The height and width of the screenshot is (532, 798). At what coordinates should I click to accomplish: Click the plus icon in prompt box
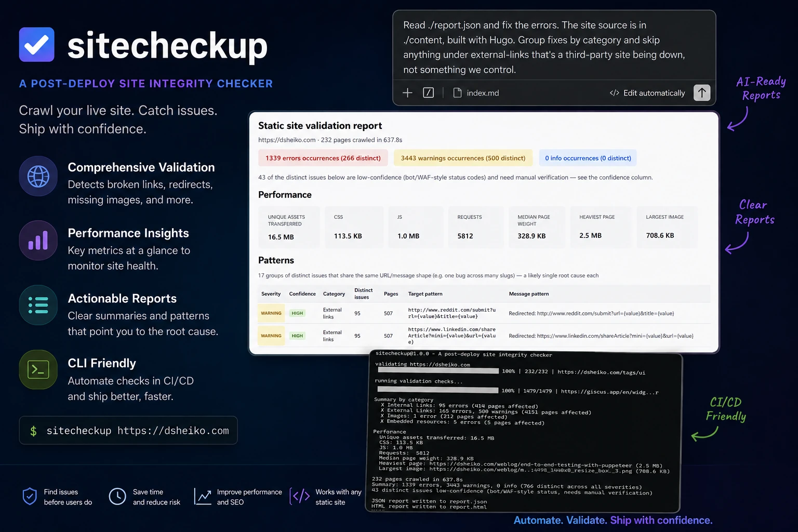[407, 92]
